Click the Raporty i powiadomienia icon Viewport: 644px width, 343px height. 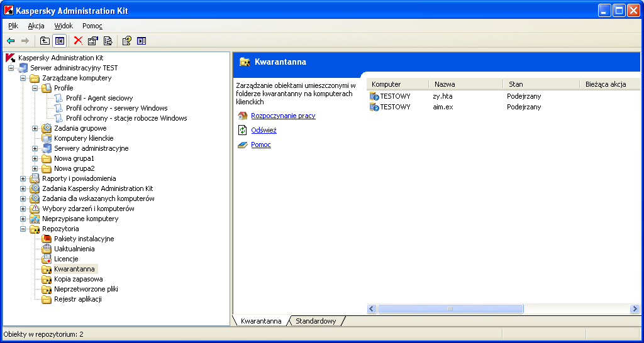point(35,178)
